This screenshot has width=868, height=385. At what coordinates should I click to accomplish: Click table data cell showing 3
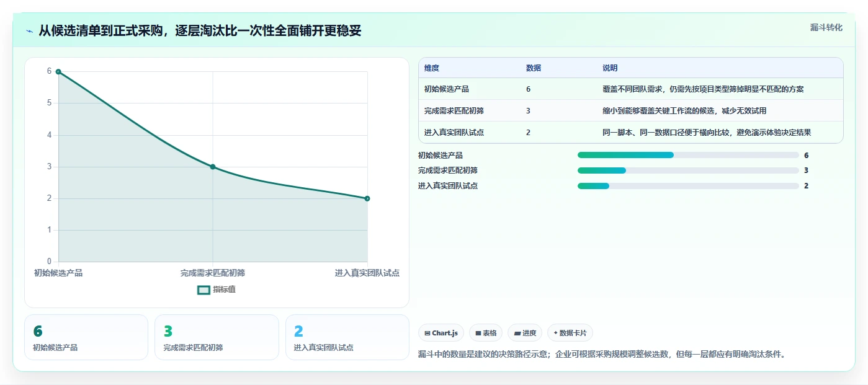[528, 111]
